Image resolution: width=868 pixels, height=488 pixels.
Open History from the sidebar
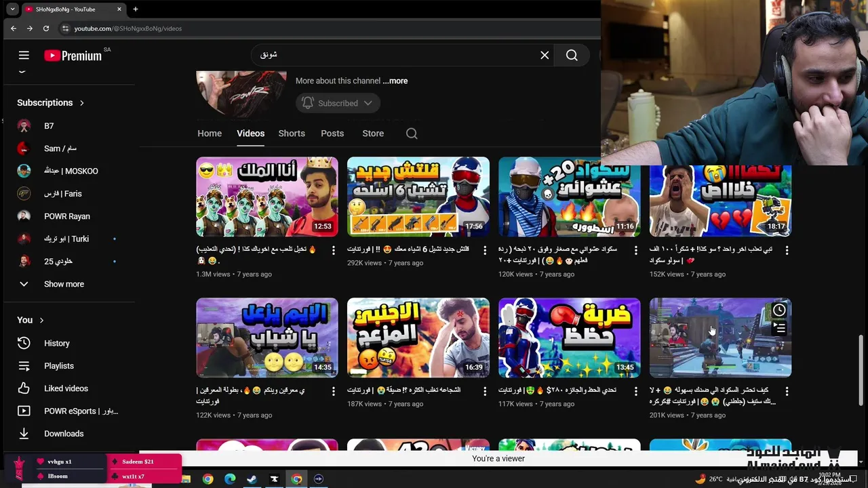pos(56,343)
